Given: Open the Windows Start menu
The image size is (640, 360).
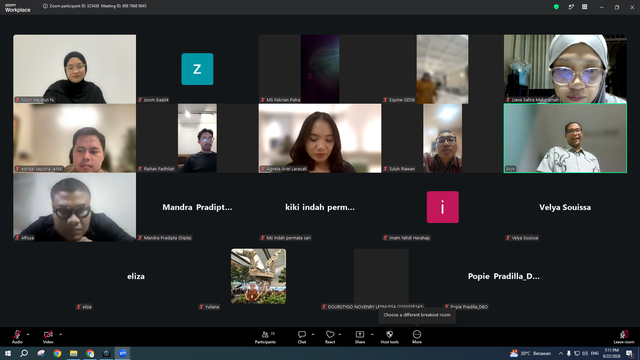Looking at the screenshot, I should point(8,353).
